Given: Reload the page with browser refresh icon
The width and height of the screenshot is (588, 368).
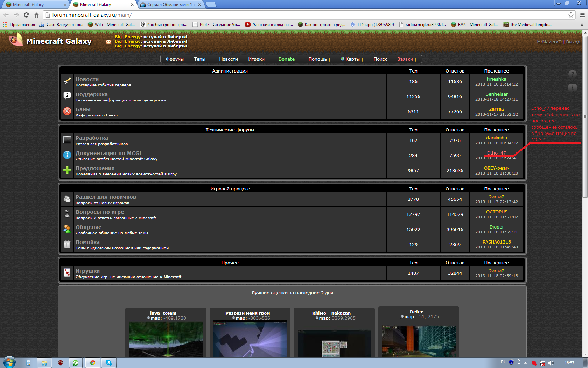Looking at the screenshot, I should pos(26,15).
